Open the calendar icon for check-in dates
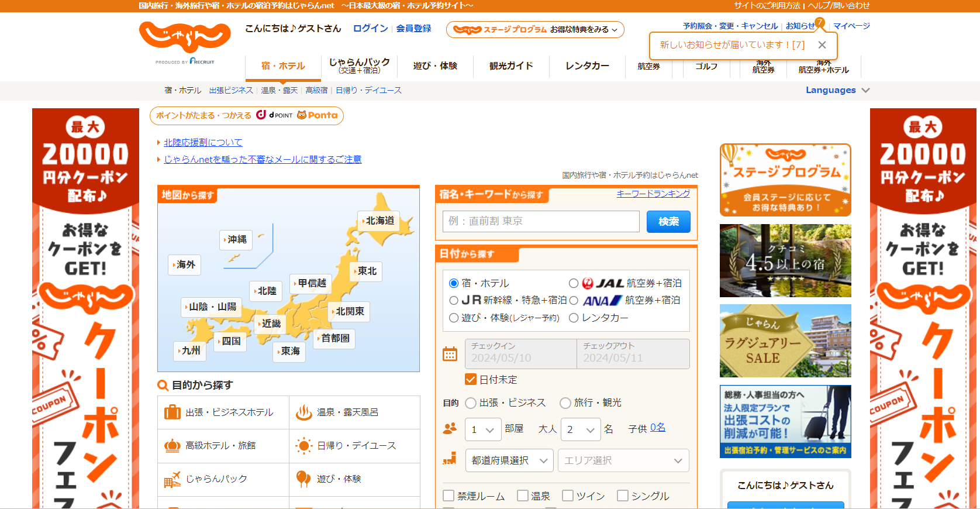This screenshot has height=509, width=980. pos(450,354)
